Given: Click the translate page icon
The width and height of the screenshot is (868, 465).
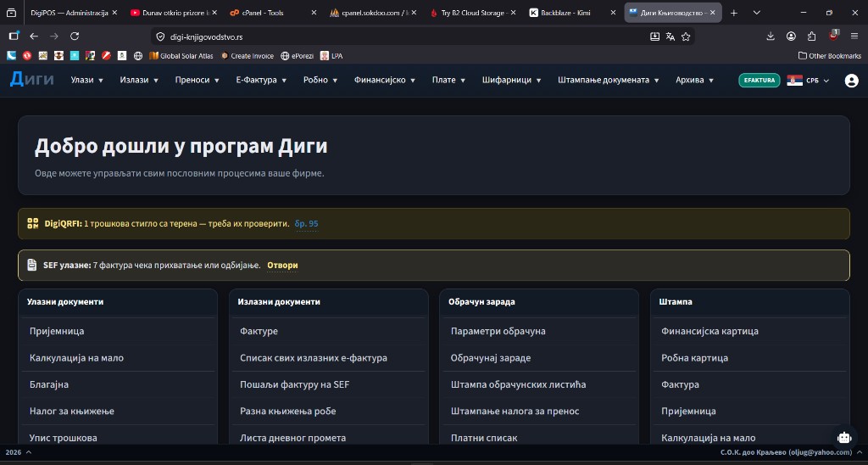Looking at the screenshot, I should (670, 36).
